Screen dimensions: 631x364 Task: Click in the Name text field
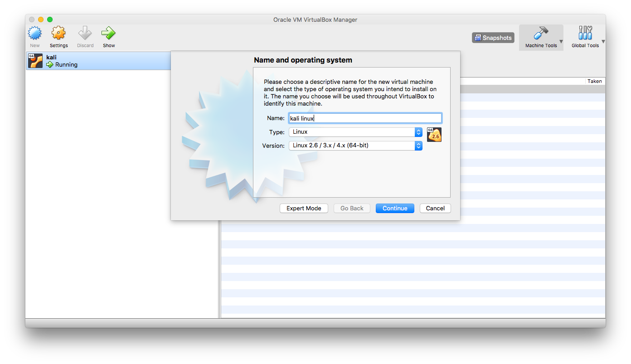[x=365, y=118]
